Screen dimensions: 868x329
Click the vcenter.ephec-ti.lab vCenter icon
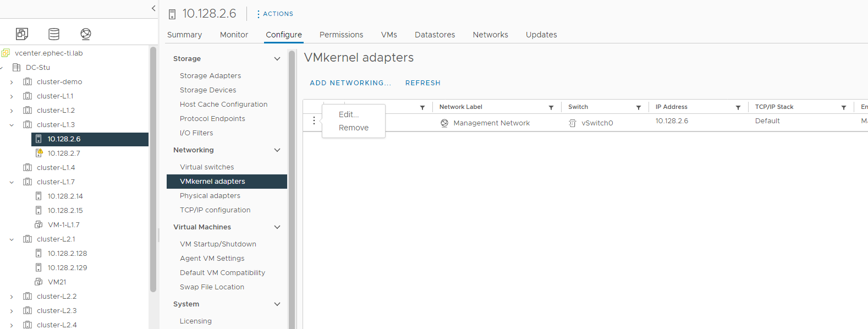tap(6, 53)
